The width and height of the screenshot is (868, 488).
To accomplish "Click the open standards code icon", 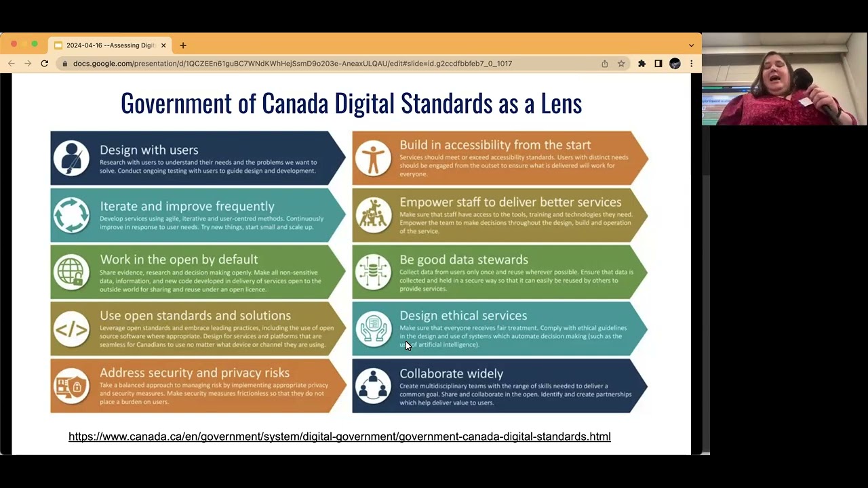I will [x=71, y=329].
